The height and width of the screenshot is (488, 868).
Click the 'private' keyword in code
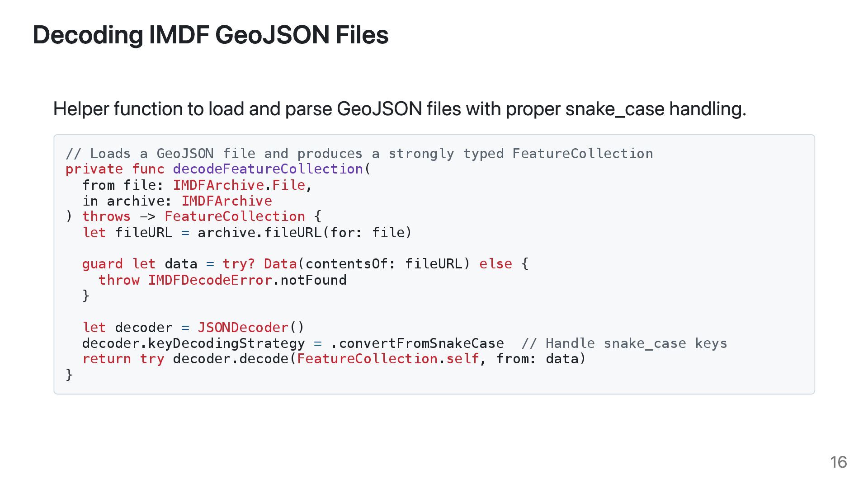point(94,169)
